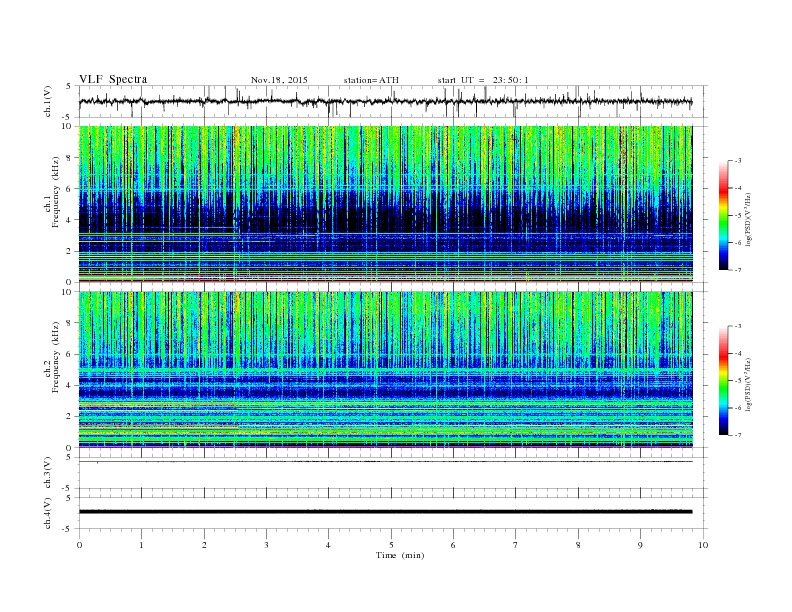Click the "ch.3(V)" axis label
The image size is (792, 612).
(48, 473)
